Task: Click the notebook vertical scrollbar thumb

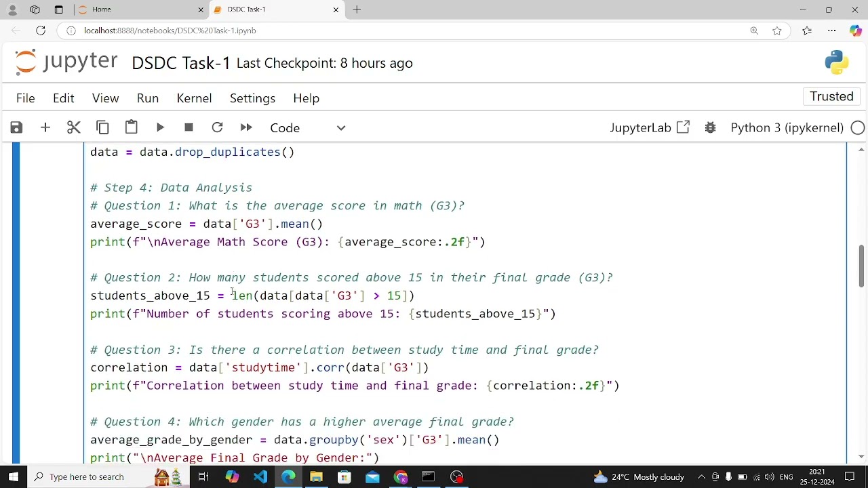Action: pos(861,266)
